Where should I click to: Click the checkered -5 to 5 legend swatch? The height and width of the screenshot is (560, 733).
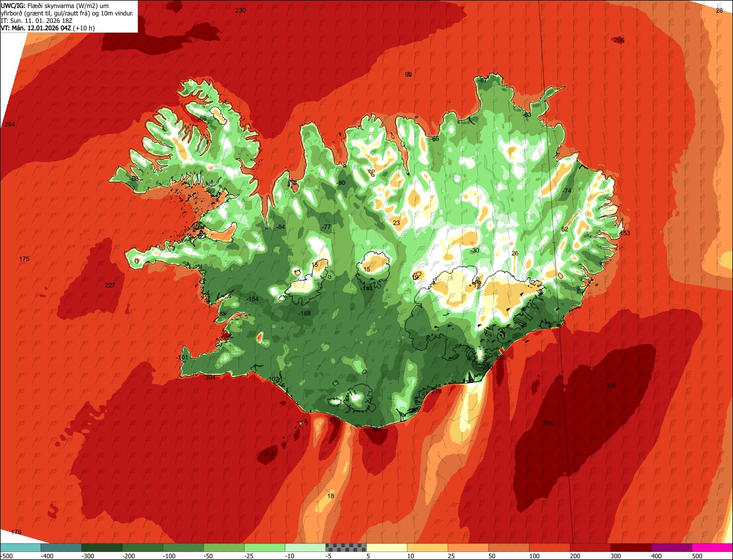346,547
